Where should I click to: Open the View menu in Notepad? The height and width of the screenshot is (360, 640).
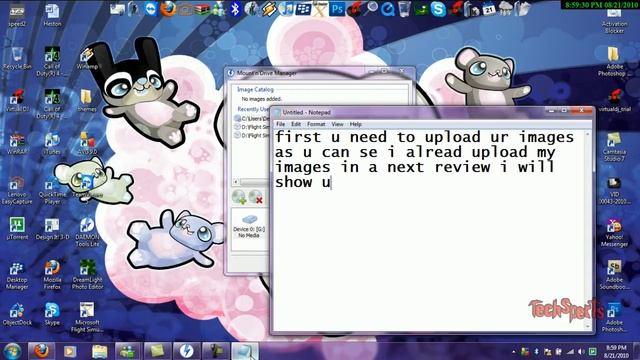click(x=337, y=124)
